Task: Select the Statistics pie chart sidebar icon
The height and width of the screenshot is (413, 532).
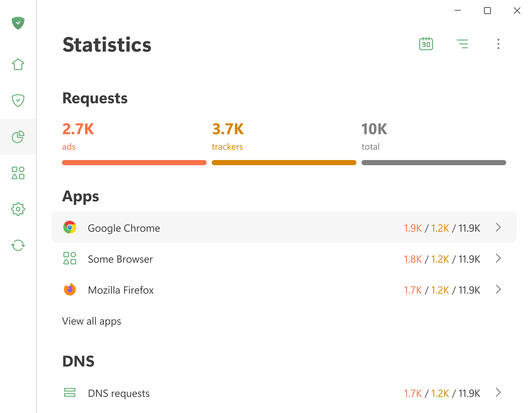Action: (x=18, y=137)
